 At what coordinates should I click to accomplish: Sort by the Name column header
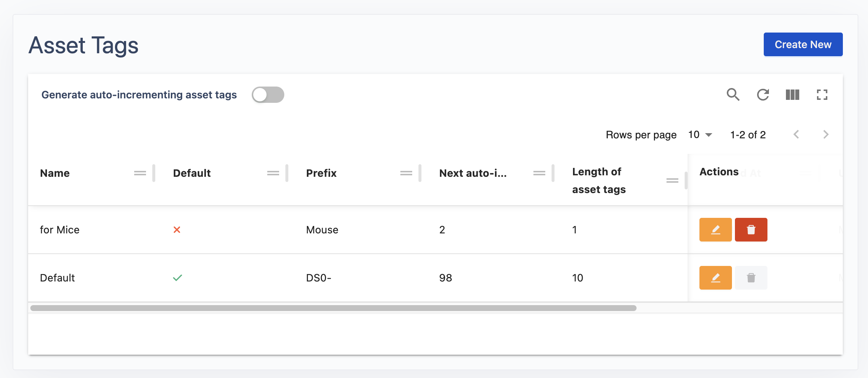(x=55, y=173)
